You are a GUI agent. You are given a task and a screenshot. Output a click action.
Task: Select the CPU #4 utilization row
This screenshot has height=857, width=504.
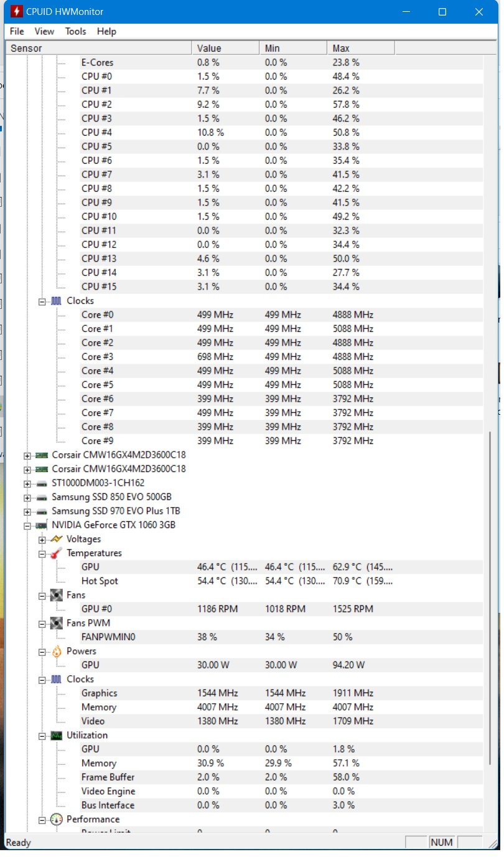click(x=281, y=133)
